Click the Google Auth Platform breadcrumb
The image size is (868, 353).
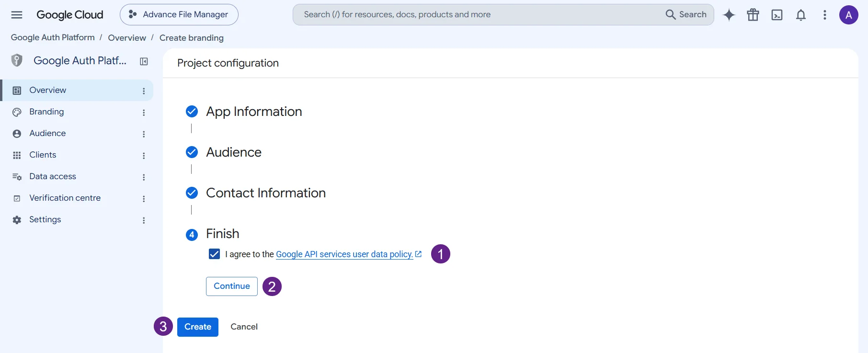click(x=53, y=38)
